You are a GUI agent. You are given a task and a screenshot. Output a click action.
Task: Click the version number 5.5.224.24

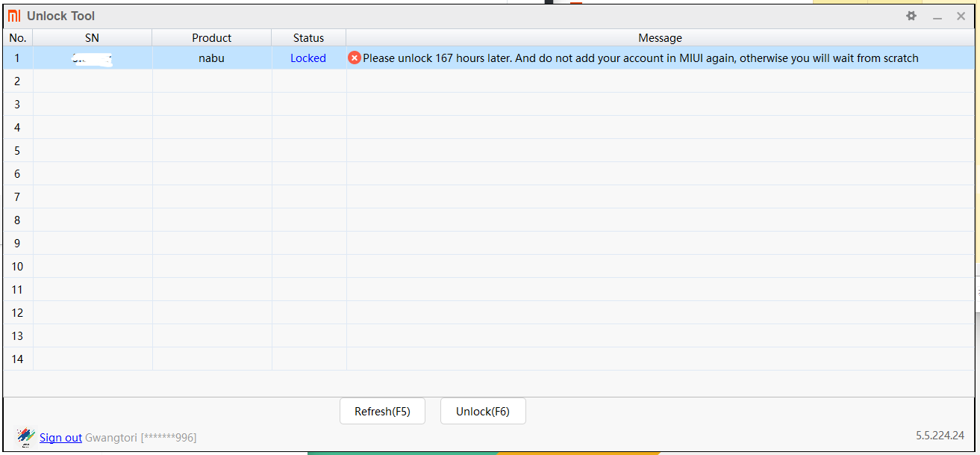pyautogui.click(x=940, y=435)
